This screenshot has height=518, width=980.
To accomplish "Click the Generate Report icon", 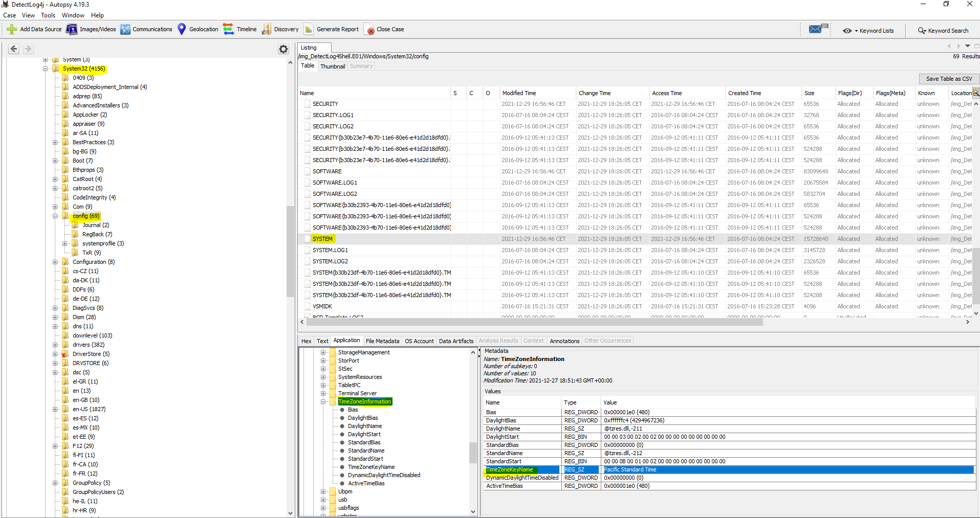I will point(309,29).
